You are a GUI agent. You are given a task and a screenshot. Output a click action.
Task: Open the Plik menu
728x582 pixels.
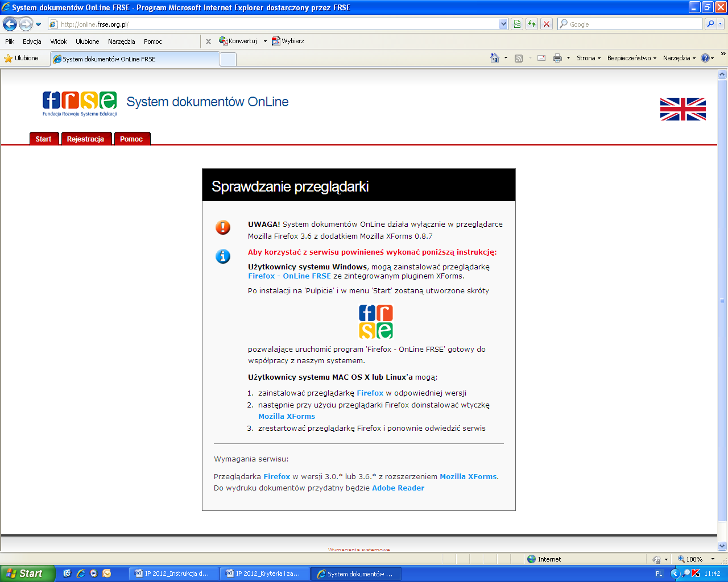pyautogui.click(x=10, y=41)
